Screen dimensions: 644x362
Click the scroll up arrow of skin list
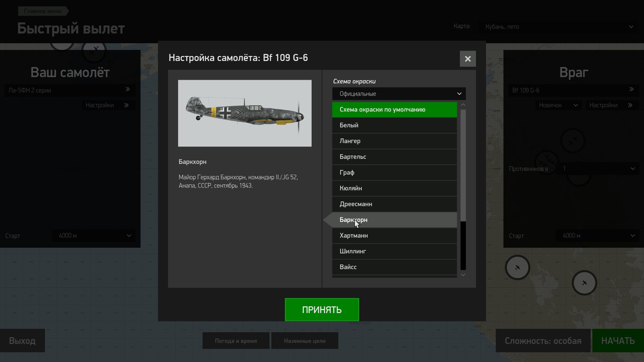463,105
